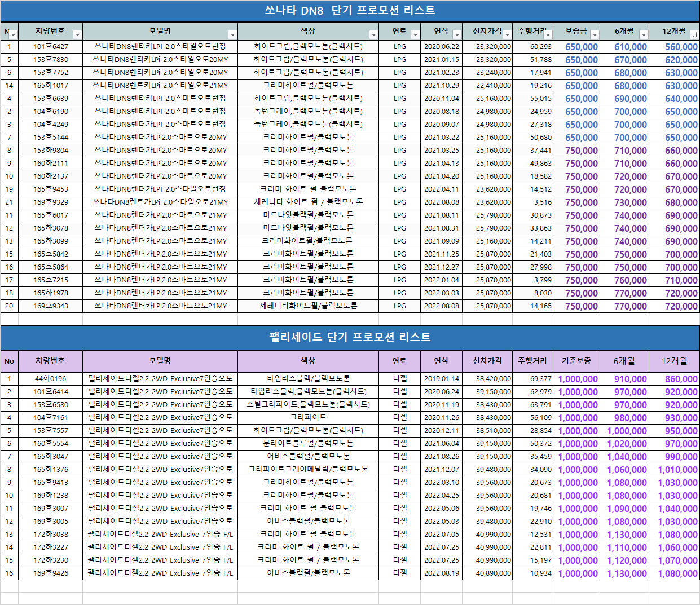Select the cell with plate 101호6427
The width and height of the screenshot is (700, 605).
50,47
